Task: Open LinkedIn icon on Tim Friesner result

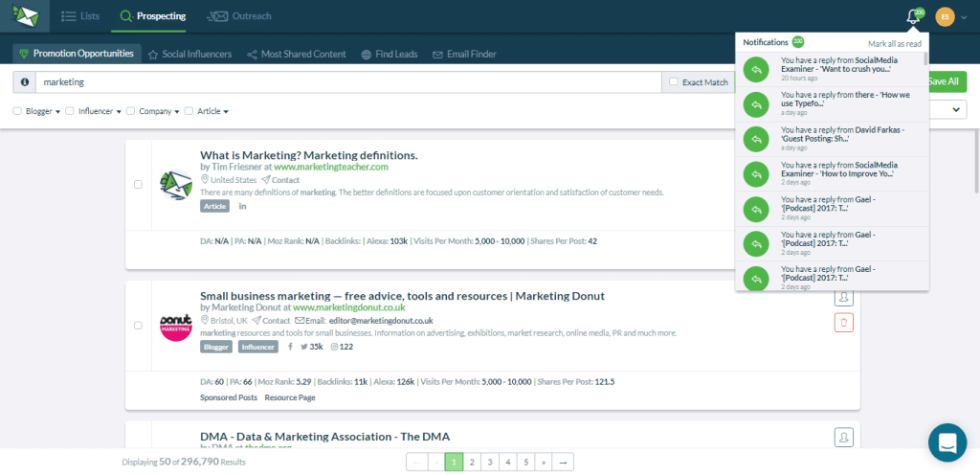Action: [x=242, y=206]
